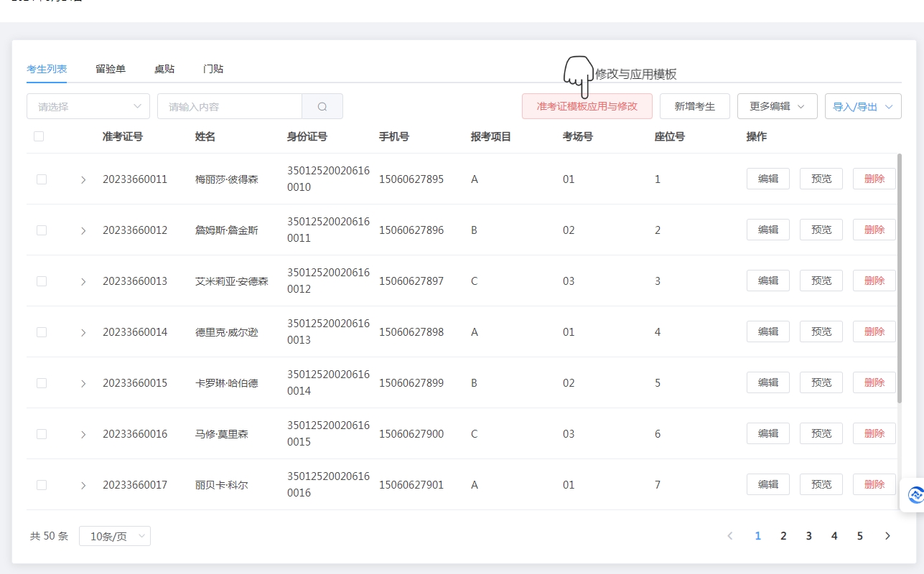
Task: Switch to the 桌贴 tab
Action: pos(164,69)
